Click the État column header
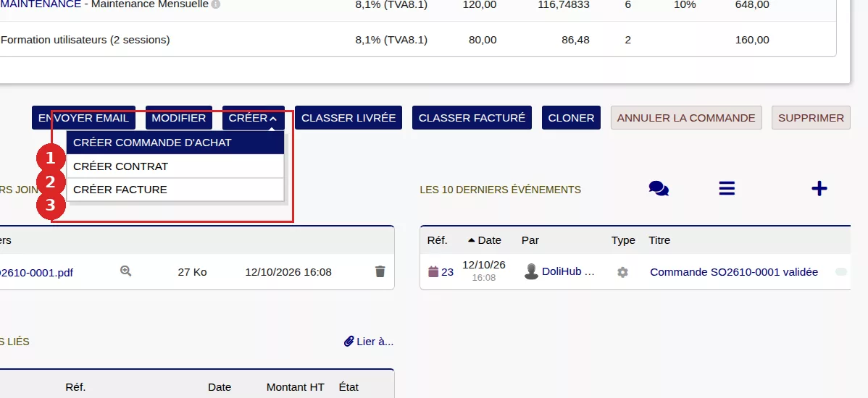The height and width of the screenshot is (398, 868). click(349, 387)
